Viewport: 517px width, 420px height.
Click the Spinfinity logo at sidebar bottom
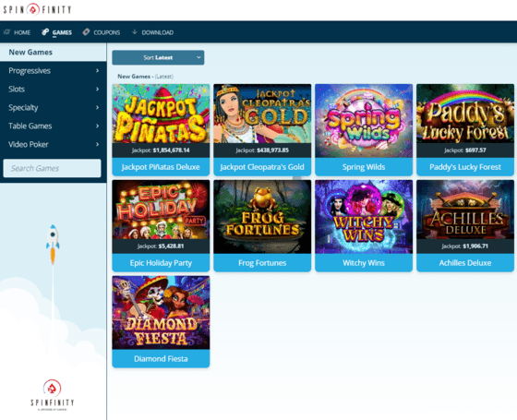click(x=52, y=395)
